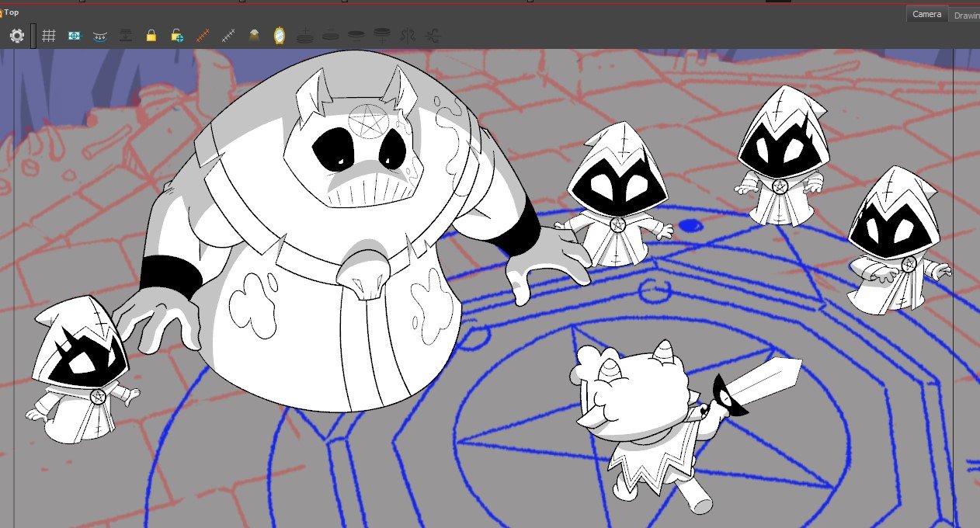
Task: Switch to the Drawing view tab
Action: point(964,15)
